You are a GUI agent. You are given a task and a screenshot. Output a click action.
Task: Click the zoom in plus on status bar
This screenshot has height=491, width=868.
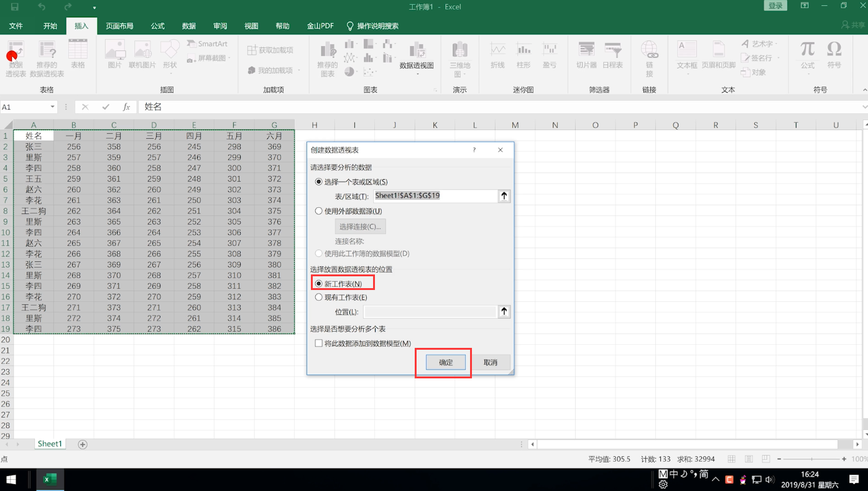(x=844, y=459)
